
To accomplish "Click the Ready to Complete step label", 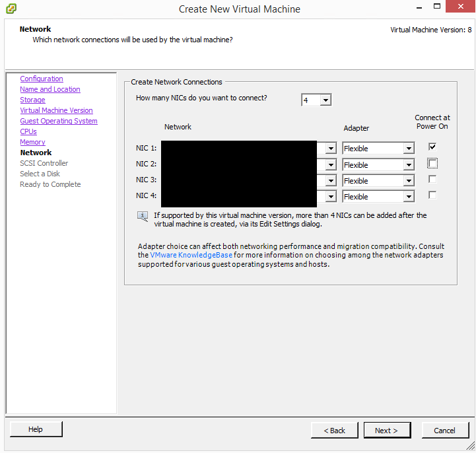I will (x=50, y=184).
